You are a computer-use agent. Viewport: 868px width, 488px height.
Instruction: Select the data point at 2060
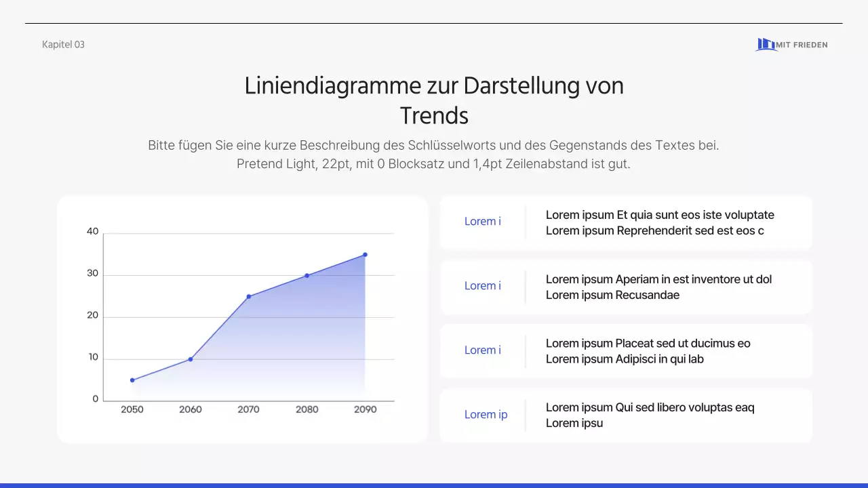(x=191, y=359)
